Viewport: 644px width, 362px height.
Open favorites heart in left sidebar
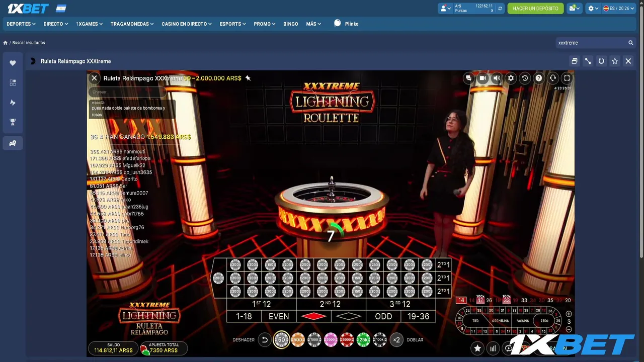point(13,63)
